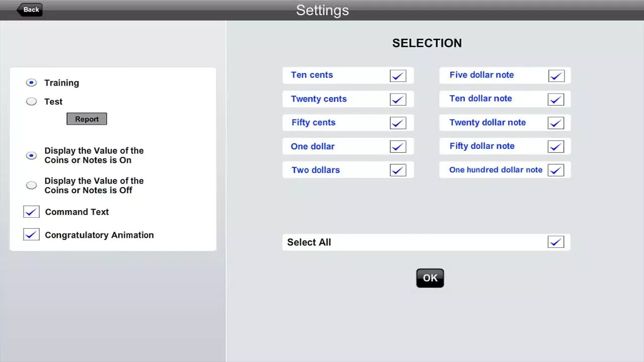This screenshot has height=362, width=644.
Task: Toggle the Command Text checkbox
Action: [31, 212]
